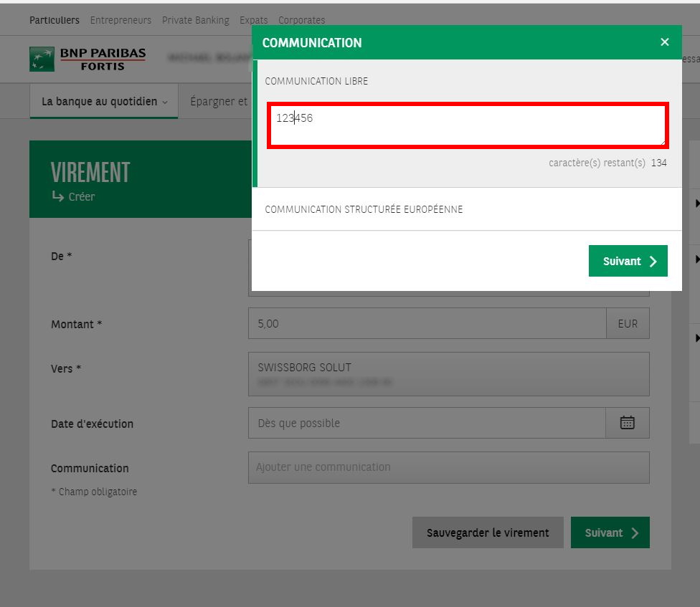Click Suivant in the Communication popup
Viewport: 700px width, 607px height.
point(628,261)
